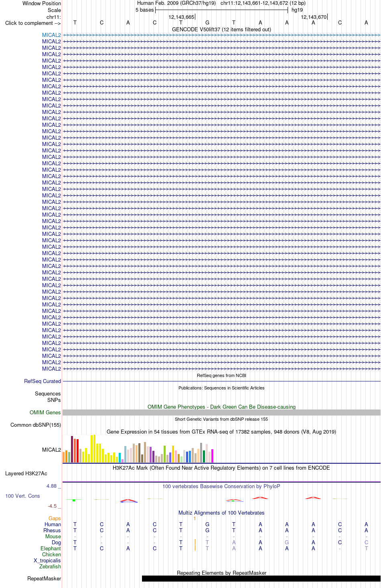This screenshot has width=381, height=588.
Task: Click Human Feb. 2009 (GRCh37/hg19) text
Action: [x=176, y=3]
